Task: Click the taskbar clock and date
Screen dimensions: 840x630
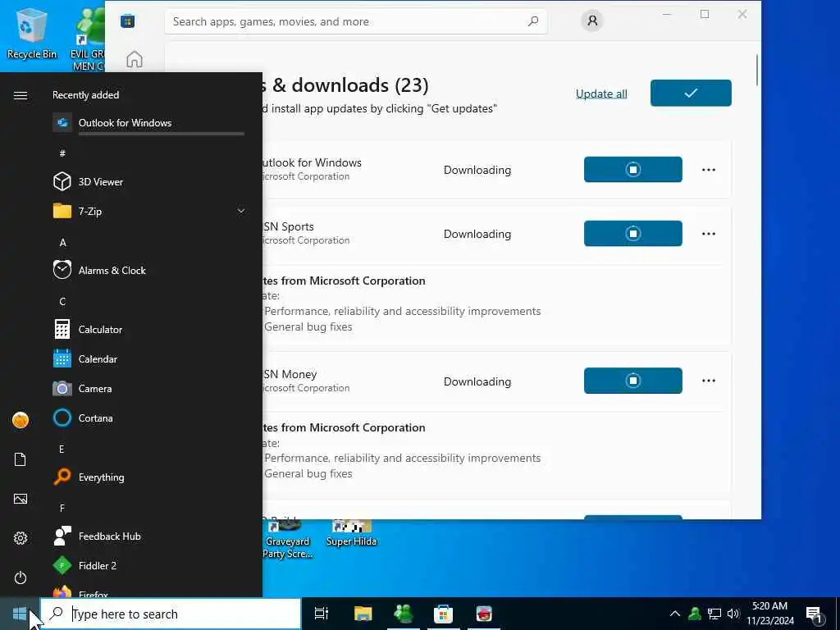Action: click(x=769, y=614)
